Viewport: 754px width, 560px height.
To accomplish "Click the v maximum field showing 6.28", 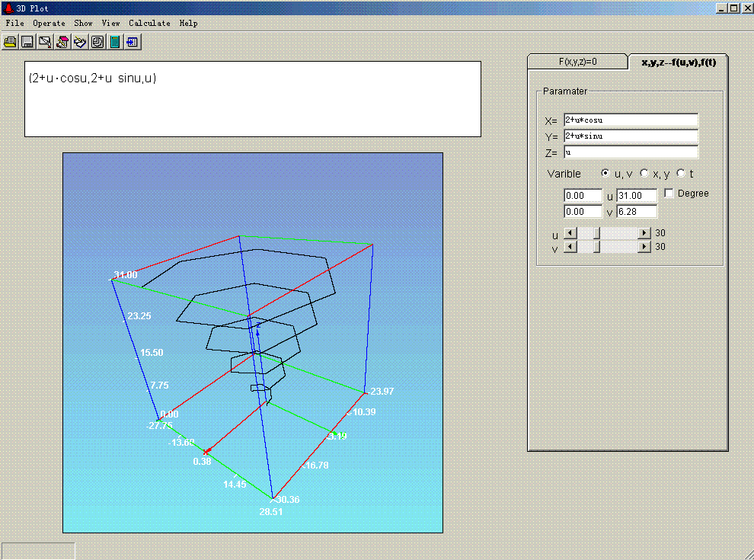I will pos(637,211).
